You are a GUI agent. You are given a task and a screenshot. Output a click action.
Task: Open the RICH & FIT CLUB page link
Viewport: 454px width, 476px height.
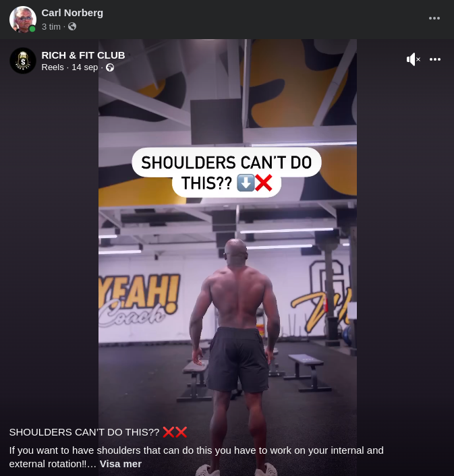(83, 55)
